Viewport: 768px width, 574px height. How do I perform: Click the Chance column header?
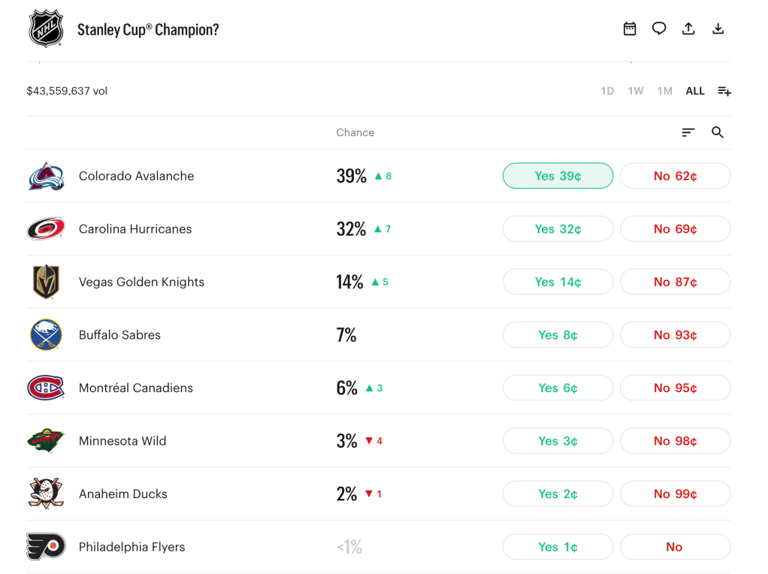click(x=355, y=132)
